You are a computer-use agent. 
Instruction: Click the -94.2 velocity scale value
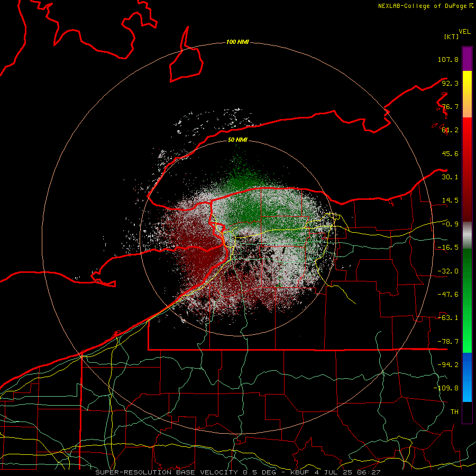pyautogui.click(x=448, y=365)
